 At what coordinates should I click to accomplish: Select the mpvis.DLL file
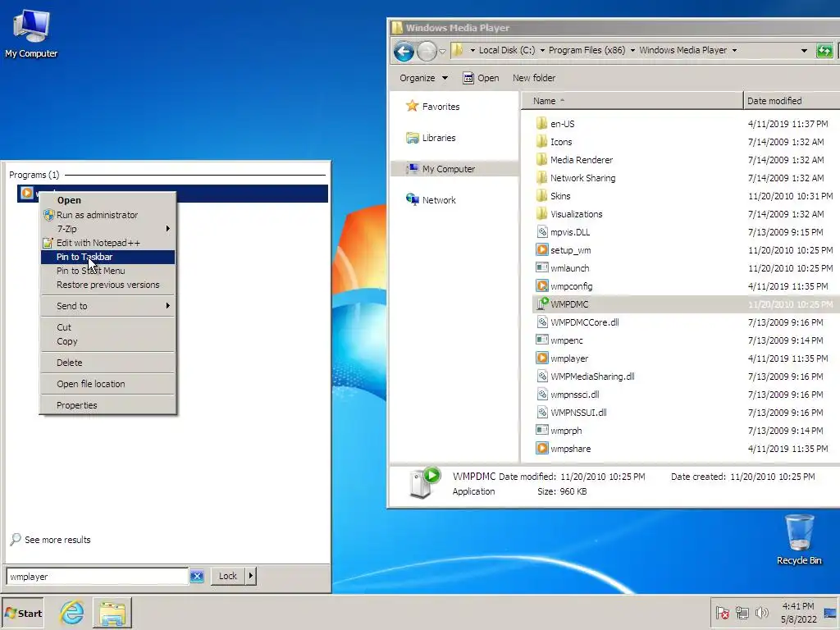coord(569,232)
